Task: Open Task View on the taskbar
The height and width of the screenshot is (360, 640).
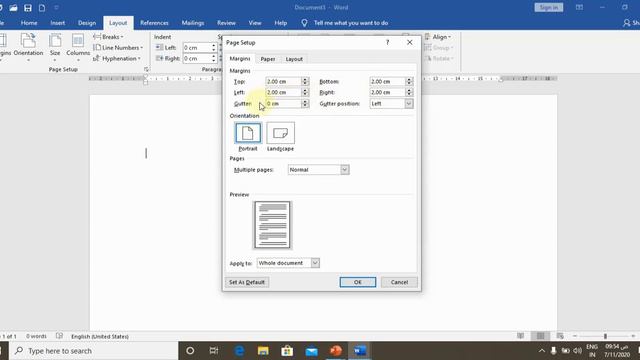Action: point(213,351)
